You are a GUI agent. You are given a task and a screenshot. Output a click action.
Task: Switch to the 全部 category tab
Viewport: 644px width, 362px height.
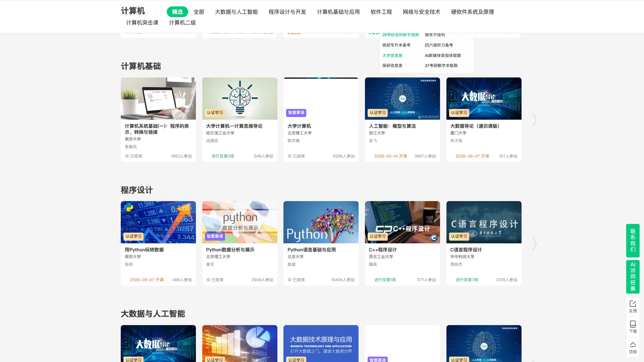(199, 12)
